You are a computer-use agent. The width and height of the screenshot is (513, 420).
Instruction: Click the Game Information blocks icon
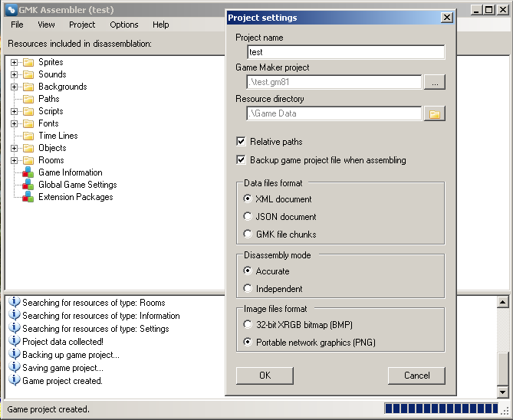coord(28,172)
